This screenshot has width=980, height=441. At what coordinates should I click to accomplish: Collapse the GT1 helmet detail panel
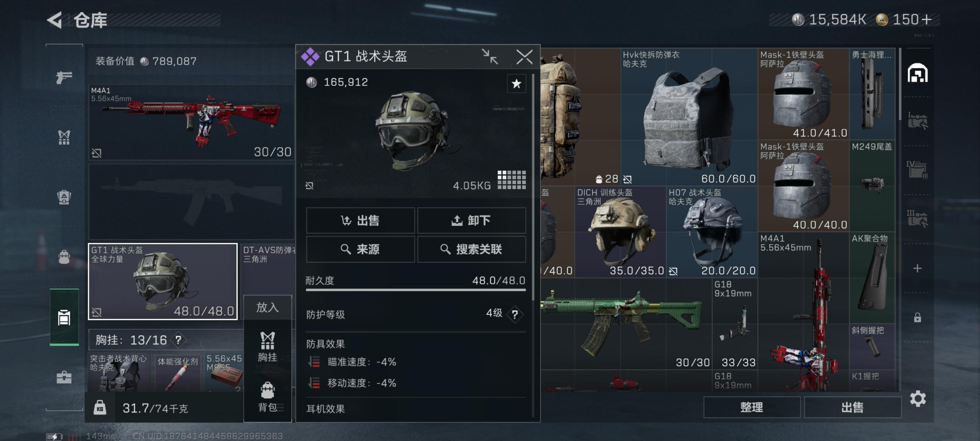[x=489, y=57]
